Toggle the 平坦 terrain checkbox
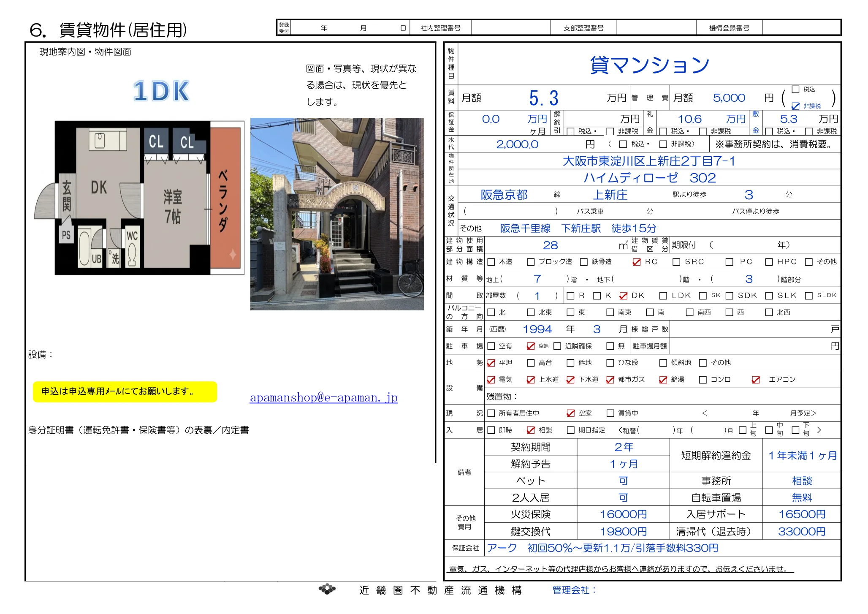Viewport: 868px width, 614px height. [491, 363]
